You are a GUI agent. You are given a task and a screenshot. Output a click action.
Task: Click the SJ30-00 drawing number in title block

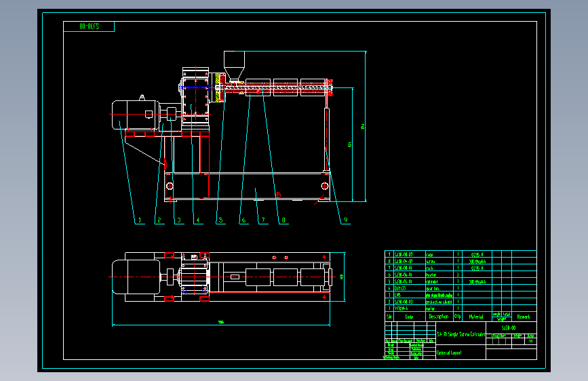pos(509,328)
